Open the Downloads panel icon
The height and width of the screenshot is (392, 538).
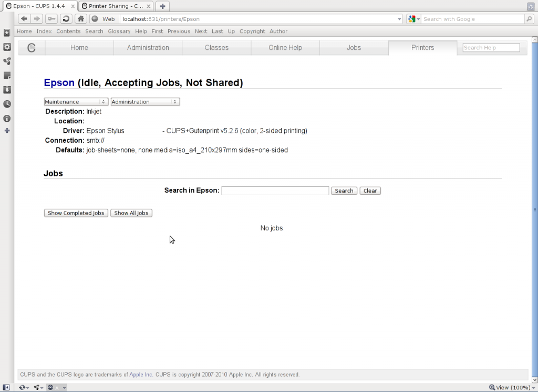tap(7, 90)
